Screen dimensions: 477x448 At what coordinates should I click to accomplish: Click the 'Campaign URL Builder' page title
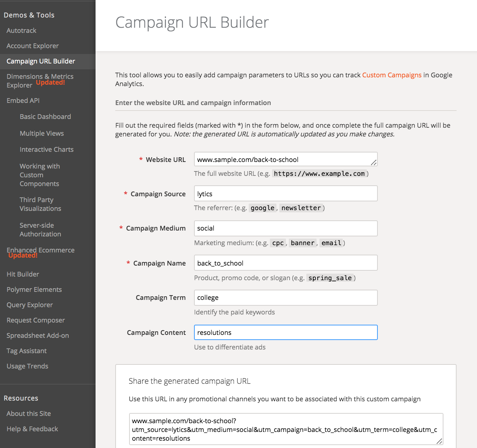[x=192, y=23]
